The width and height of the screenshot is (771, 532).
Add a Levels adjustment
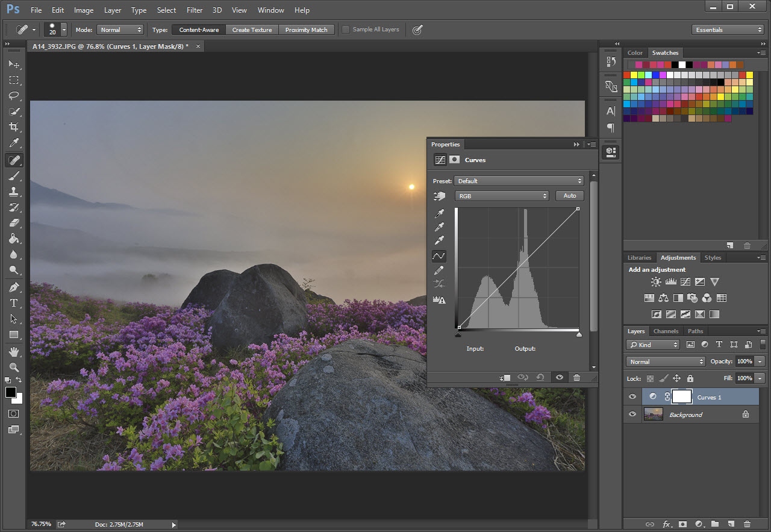670,281
